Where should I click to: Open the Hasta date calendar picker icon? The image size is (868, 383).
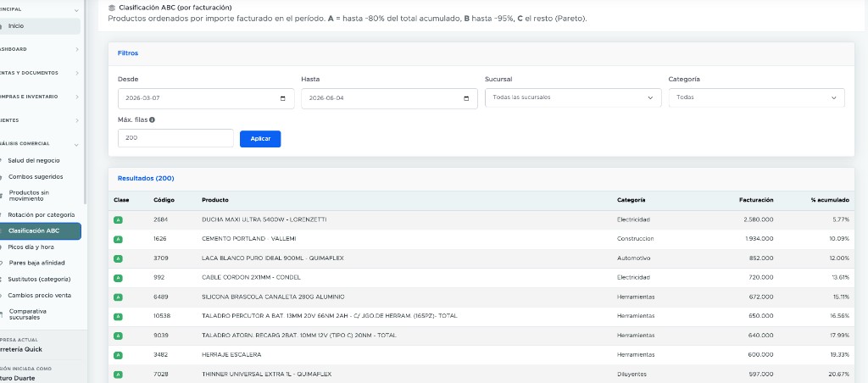(466, 98)
